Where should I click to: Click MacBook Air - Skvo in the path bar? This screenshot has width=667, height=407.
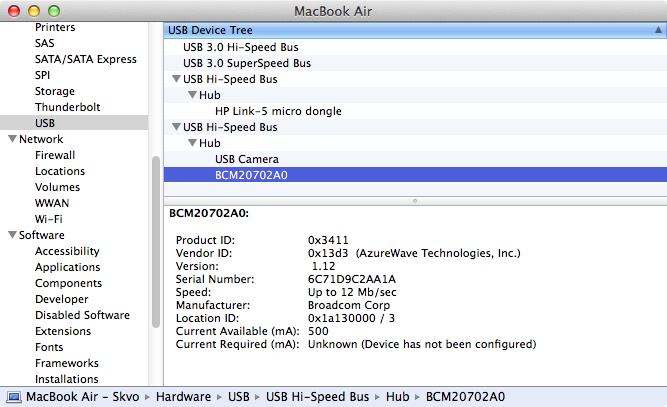pyautogui.click(x=83, y=396)
